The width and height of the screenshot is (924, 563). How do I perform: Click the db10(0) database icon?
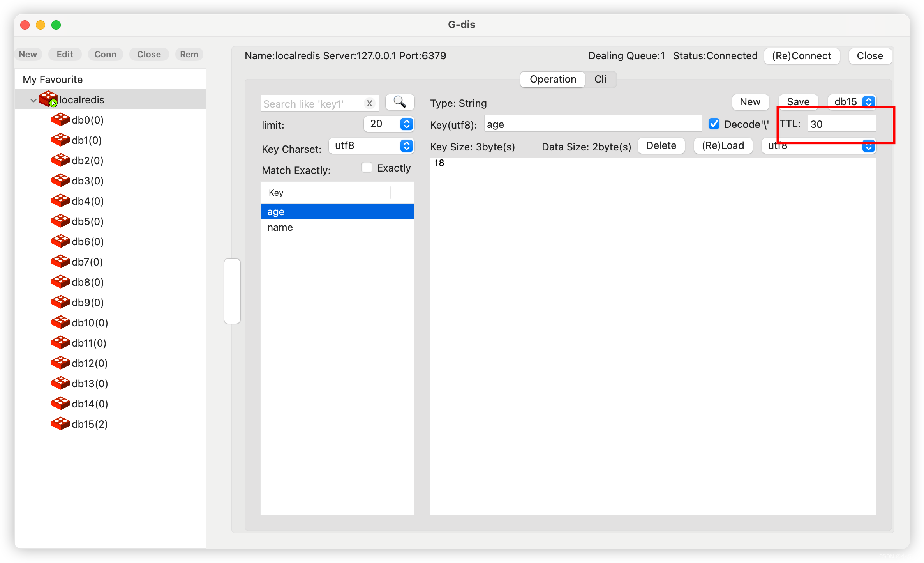point(60,322)
